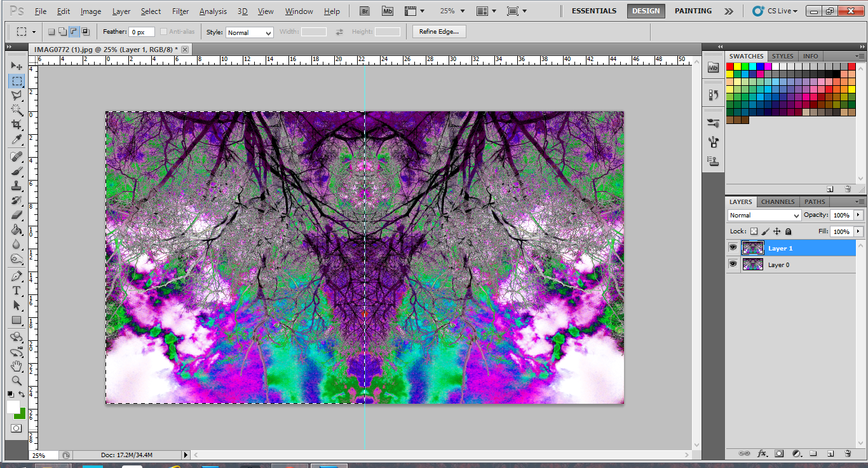Select the Pen tool
868x468 pixels.
click(x=17, y=276)
